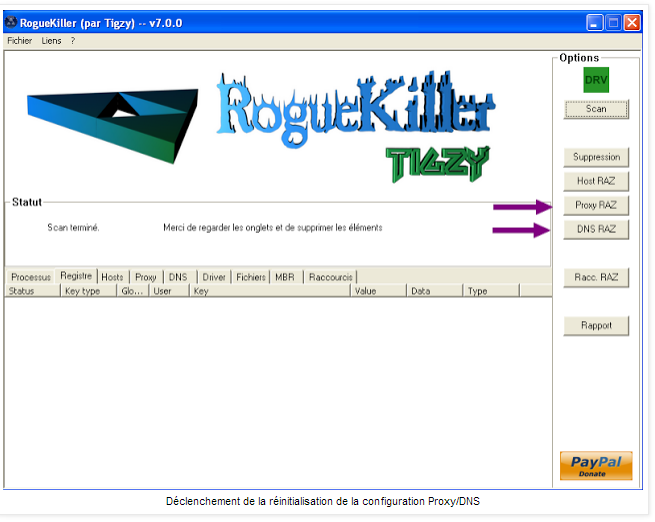This screenshot has width=655, height=522.
Task: Switch to the Driver tab
Action: point(214,277)
